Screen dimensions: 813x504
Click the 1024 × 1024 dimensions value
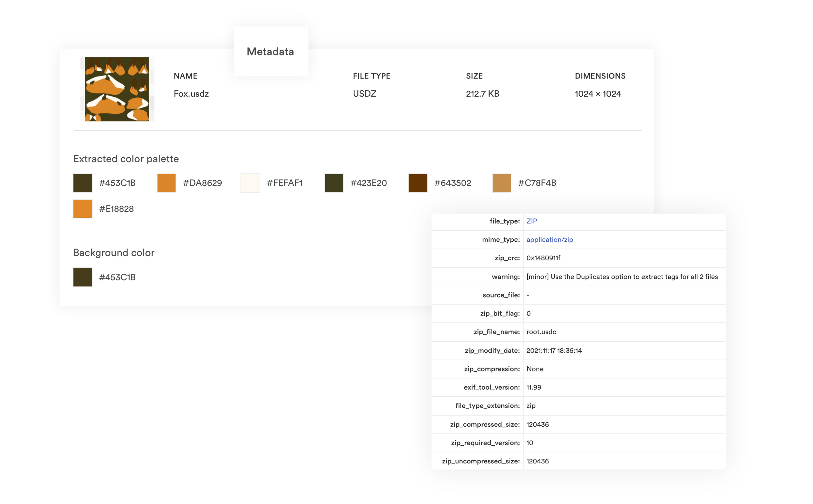(x=598, y=94)
